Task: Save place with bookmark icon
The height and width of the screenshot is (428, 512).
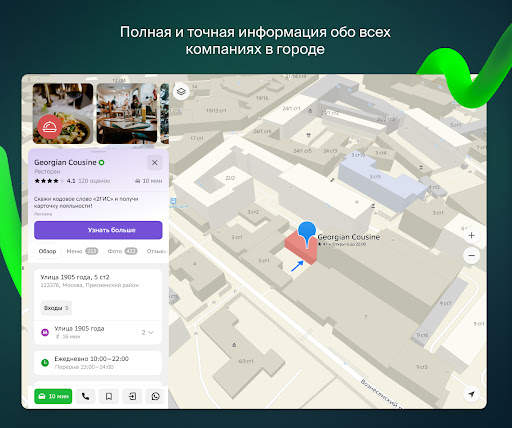Action: [x=109, y=396]
